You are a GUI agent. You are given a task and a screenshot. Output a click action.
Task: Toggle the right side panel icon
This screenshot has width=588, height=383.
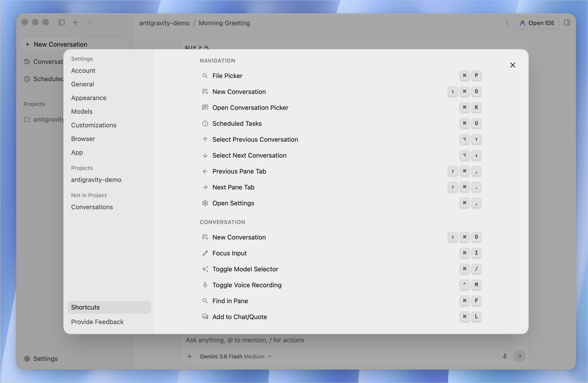pos(567,23)
